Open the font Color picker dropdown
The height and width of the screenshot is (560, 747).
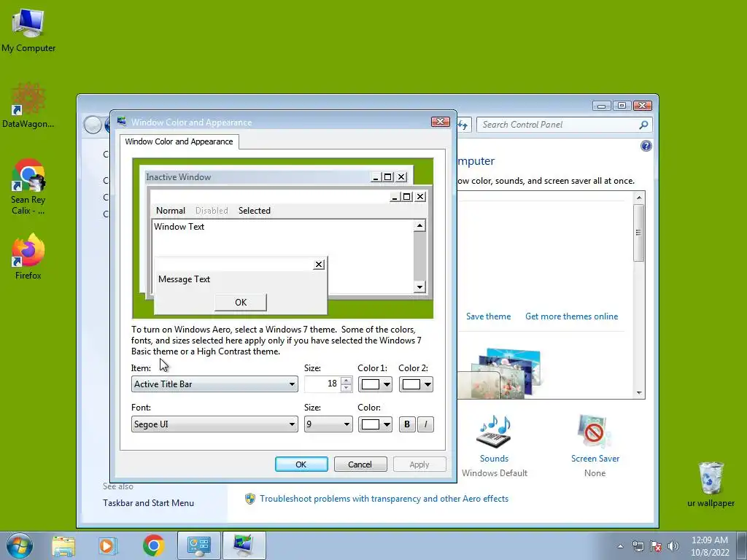point(375,424)
